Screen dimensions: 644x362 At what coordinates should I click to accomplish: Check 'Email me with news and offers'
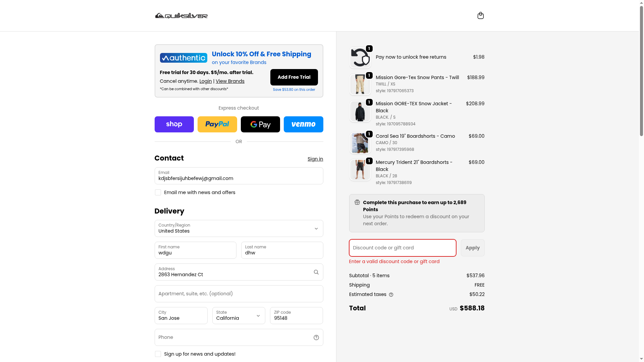[x=158, y=192]
